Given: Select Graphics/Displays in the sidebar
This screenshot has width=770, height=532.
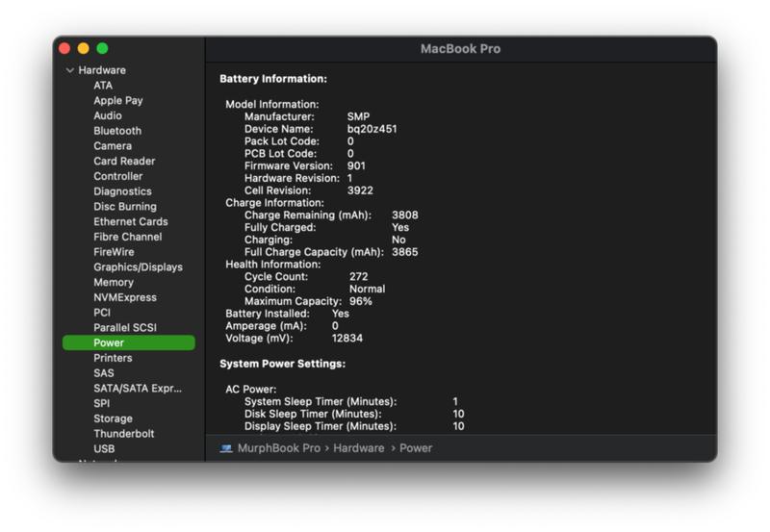Looking at the screenshot, I should [x=138, y=267].
